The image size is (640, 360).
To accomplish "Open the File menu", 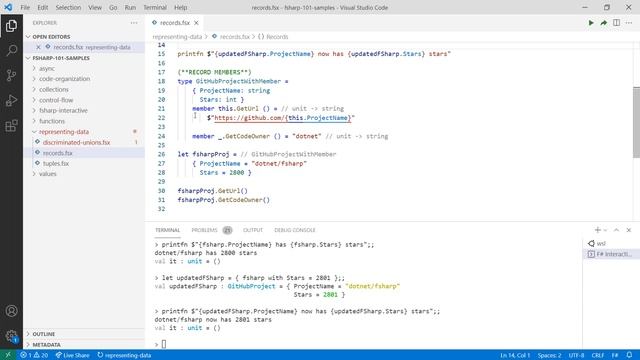I will tap(25, 7).
